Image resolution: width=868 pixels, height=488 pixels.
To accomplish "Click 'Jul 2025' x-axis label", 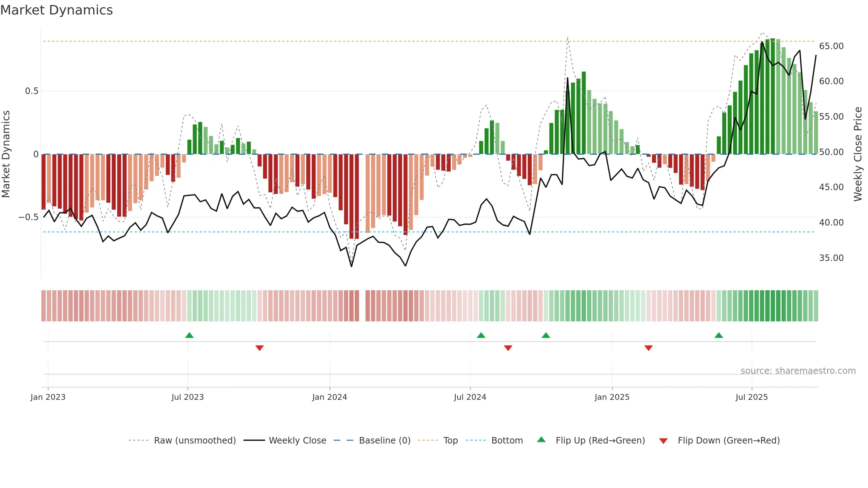I will click(x=752, y=397).
